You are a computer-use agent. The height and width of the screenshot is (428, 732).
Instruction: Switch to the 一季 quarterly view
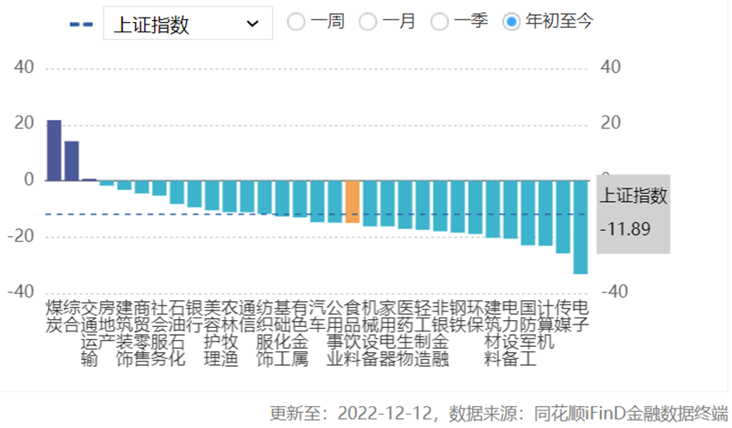coord(440,21)
